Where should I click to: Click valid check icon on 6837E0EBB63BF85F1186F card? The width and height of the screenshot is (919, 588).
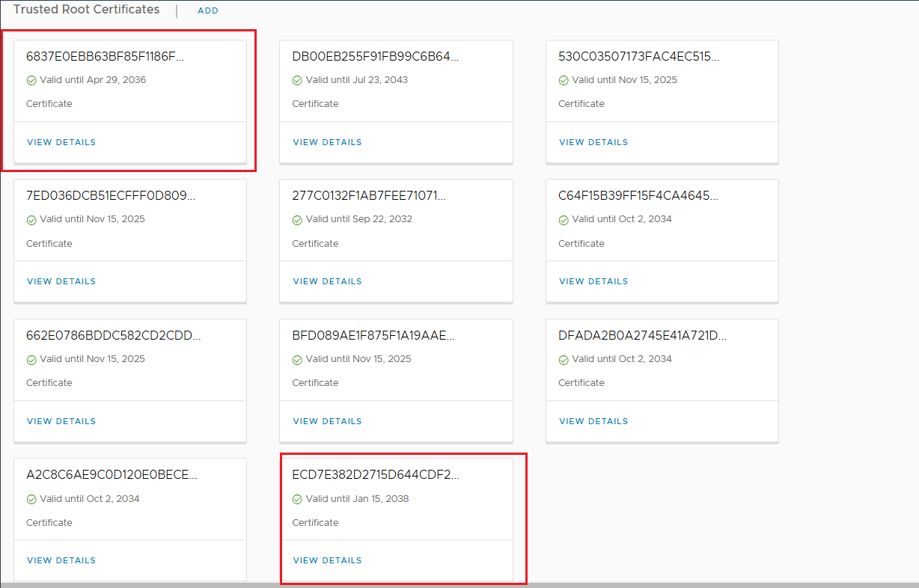31,80
